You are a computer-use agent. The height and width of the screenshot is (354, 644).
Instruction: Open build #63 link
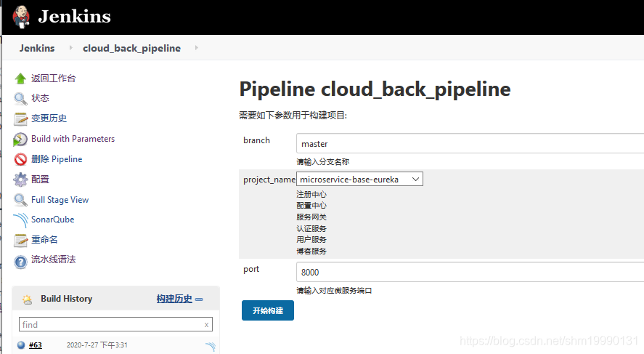[36, 345]
